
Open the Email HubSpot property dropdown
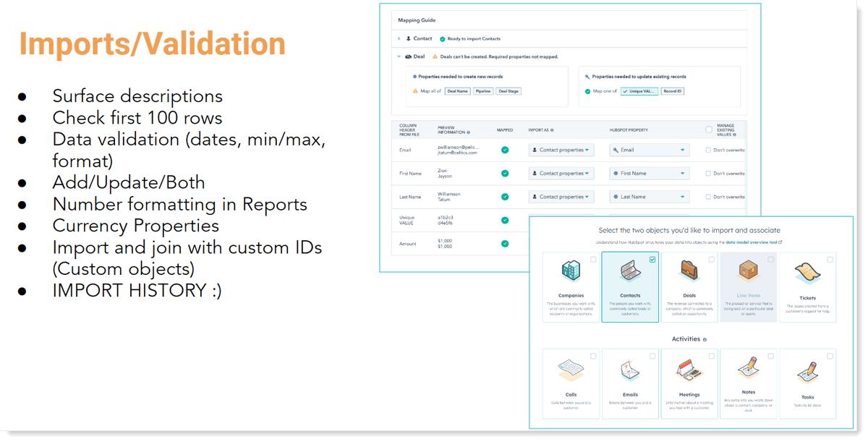pos(650,150)
